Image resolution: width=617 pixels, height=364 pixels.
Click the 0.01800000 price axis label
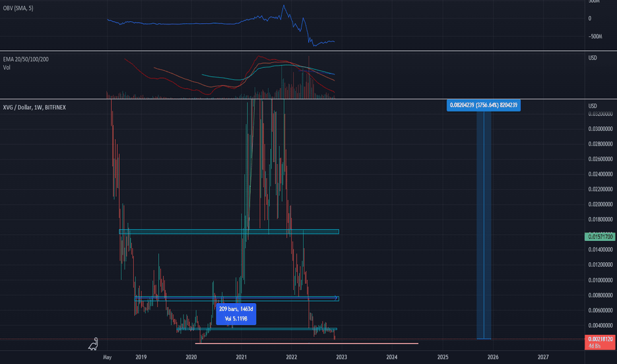[x=600, y=219]
